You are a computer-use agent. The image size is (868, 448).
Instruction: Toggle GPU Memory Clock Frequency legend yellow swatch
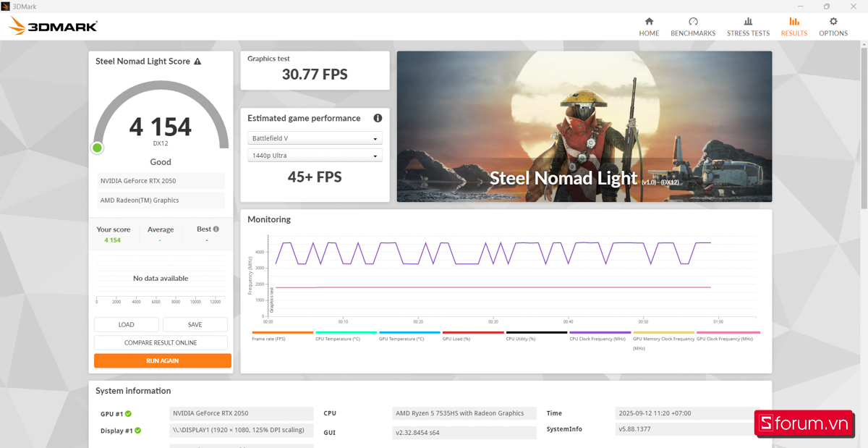coord(663,332)
